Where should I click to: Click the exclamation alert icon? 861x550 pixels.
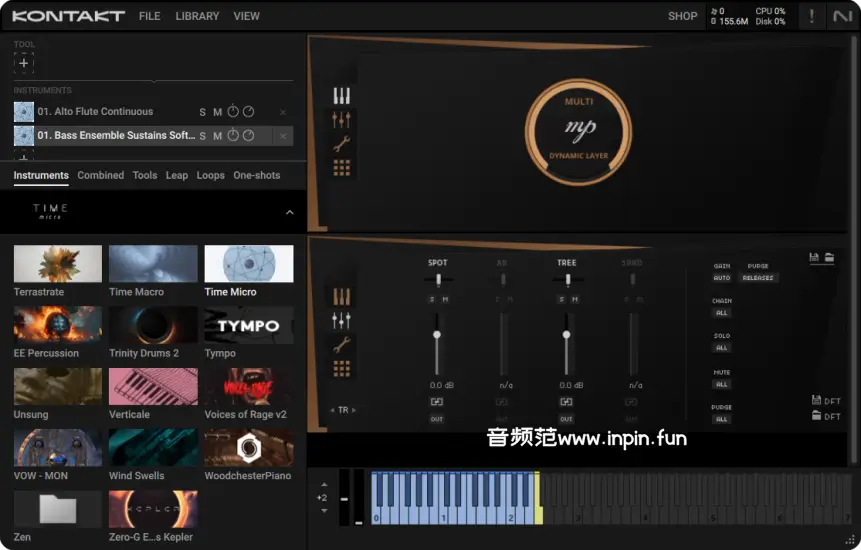(x=811, y=16)
